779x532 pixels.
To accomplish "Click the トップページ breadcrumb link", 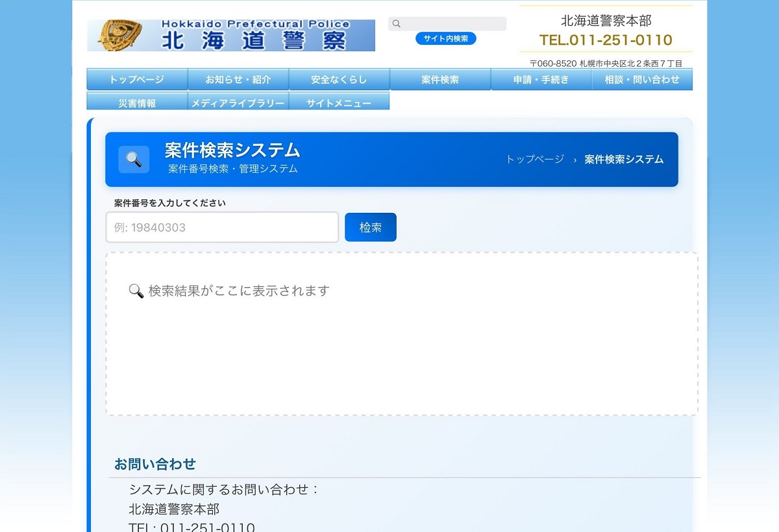I will coord(534,159).
